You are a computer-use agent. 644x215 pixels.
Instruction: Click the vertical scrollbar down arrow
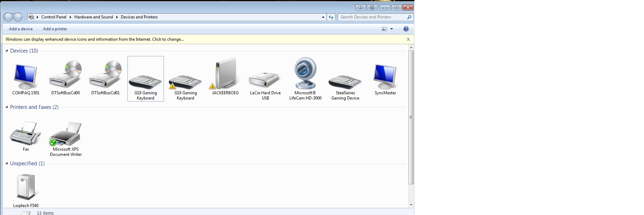411,205
